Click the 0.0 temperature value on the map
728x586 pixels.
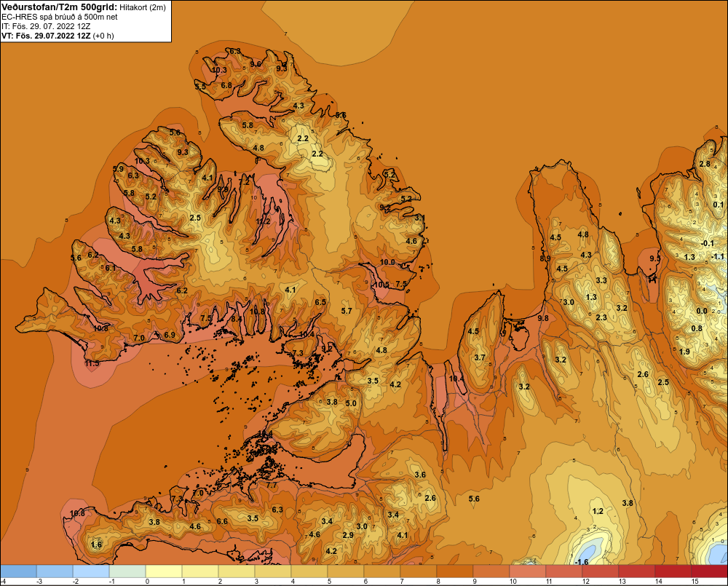tap(702, 311)
